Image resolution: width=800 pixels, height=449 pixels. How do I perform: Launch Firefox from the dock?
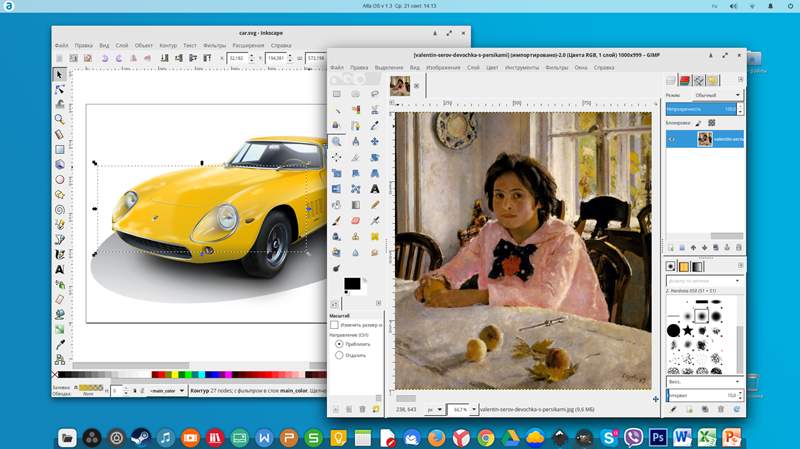[436, 437]
